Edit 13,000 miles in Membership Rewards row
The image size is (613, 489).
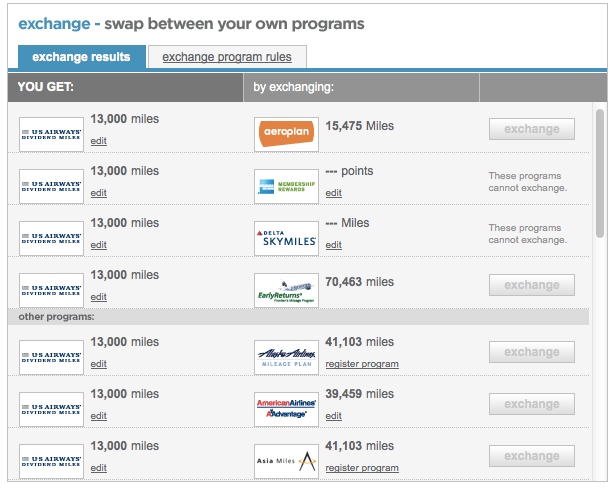(x=99, y=193)
